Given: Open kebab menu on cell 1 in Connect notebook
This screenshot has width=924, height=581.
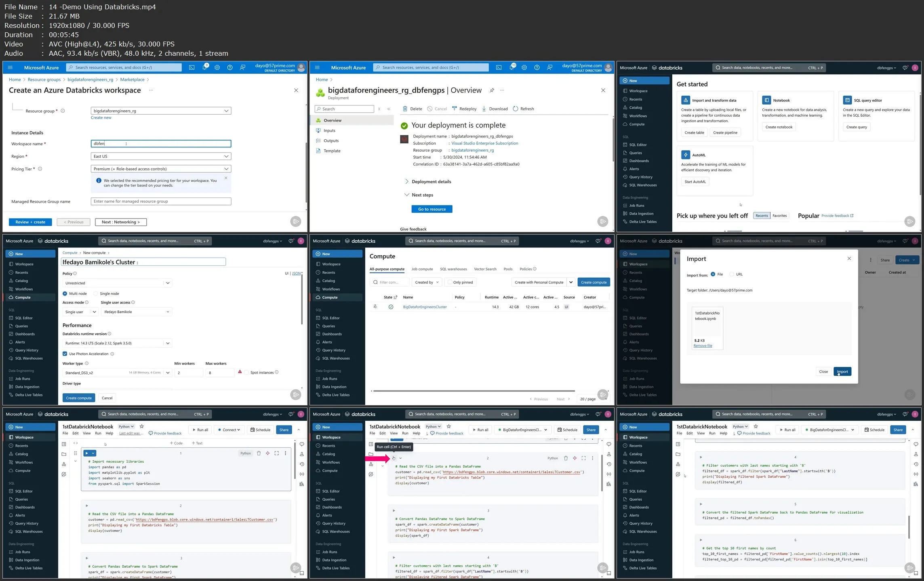Looking at the screenshot, I should point(285,453).
